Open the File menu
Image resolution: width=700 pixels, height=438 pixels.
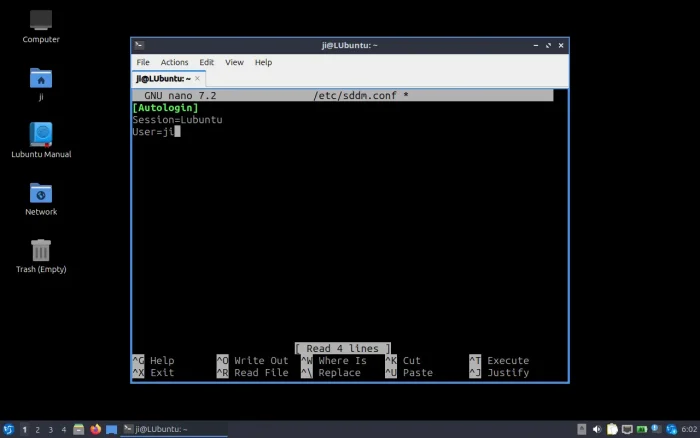tap(143, 62)
